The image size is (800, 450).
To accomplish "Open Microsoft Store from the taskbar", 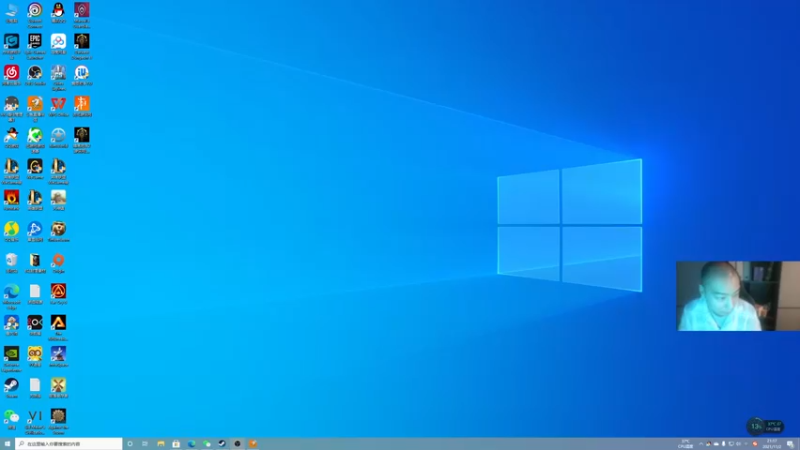I will pos(176,444).
